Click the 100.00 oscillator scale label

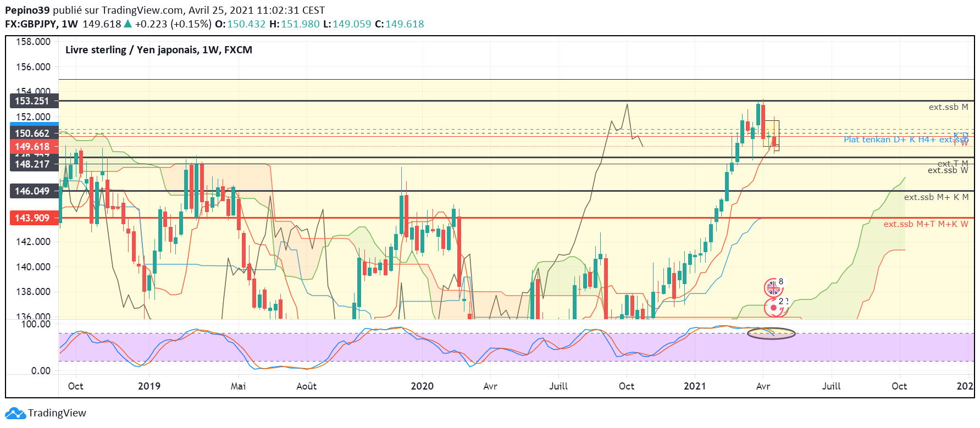[x=36, y=324]
